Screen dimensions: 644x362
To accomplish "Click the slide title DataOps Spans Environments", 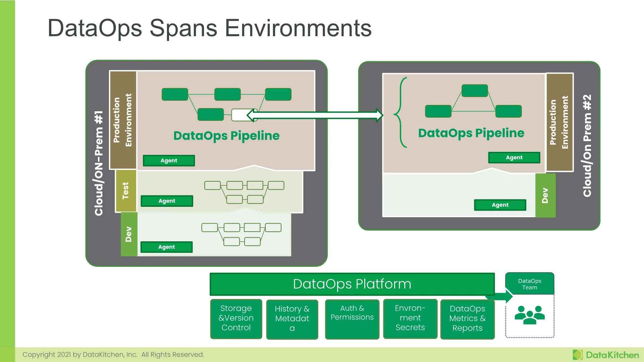I will tap(210, 28).
